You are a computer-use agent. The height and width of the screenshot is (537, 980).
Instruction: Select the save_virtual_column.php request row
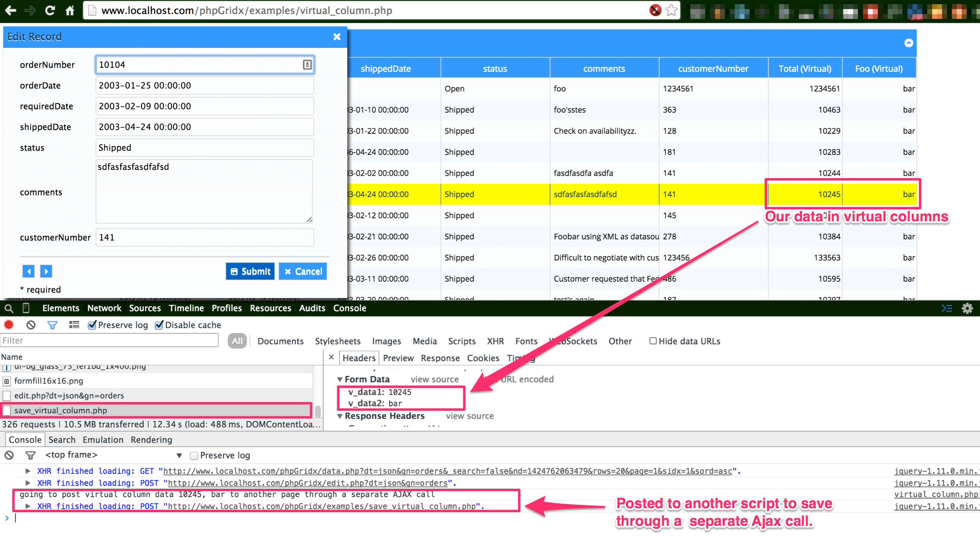click(x=157, y=411)
